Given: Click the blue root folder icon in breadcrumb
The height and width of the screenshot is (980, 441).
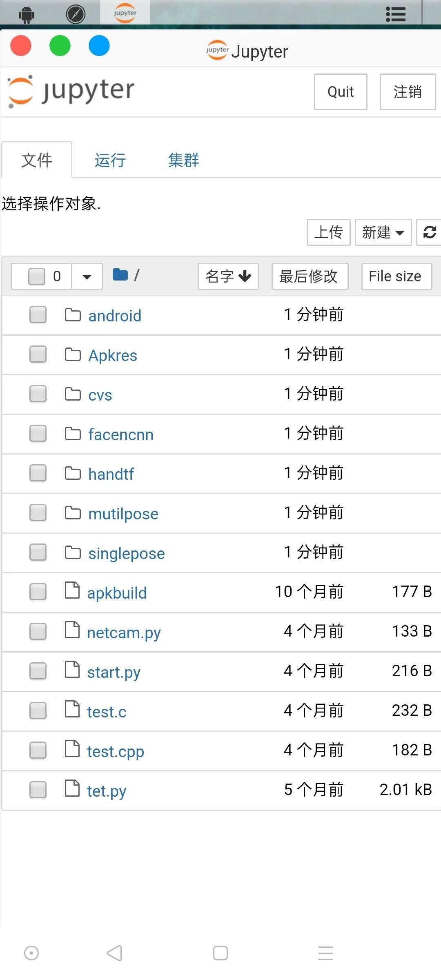Looking at the screenshot, I should 120,274.
